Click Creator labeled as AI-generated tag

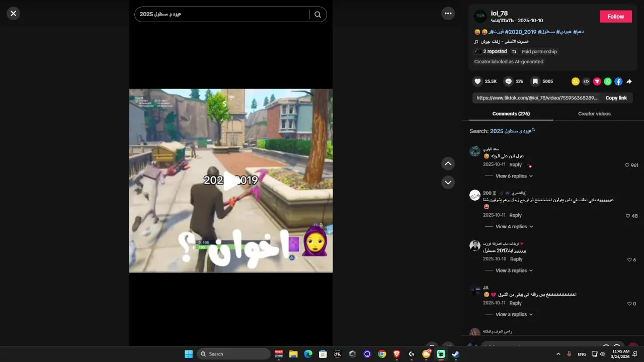tap(509, 62)
